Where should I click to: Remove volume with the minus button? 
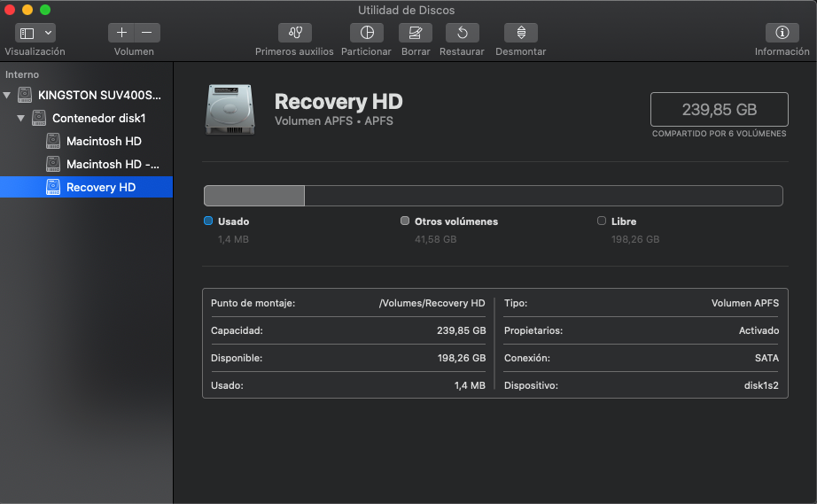[x=146, y=33]
